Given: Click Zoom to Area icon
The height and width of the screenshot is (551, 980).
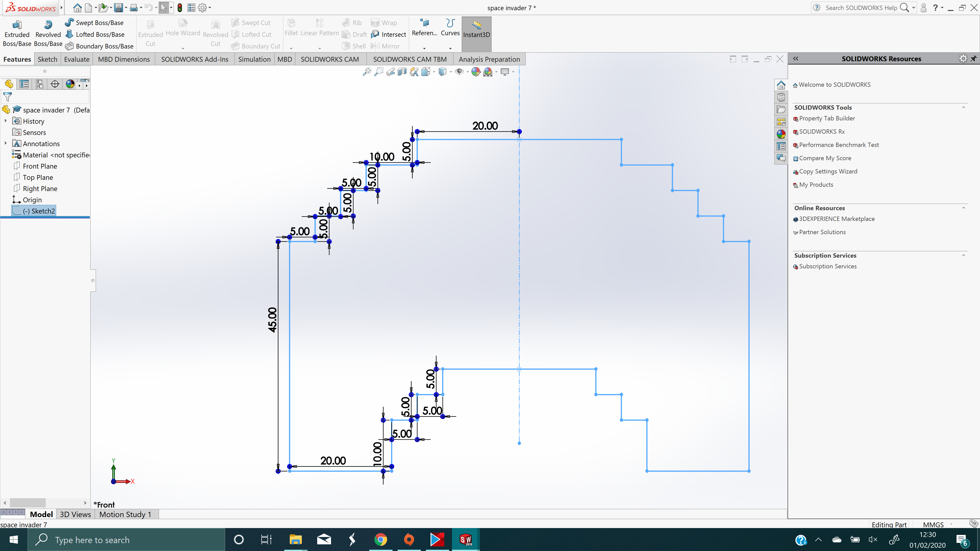Looking at the screenshot, I should (x=378, y=71).
